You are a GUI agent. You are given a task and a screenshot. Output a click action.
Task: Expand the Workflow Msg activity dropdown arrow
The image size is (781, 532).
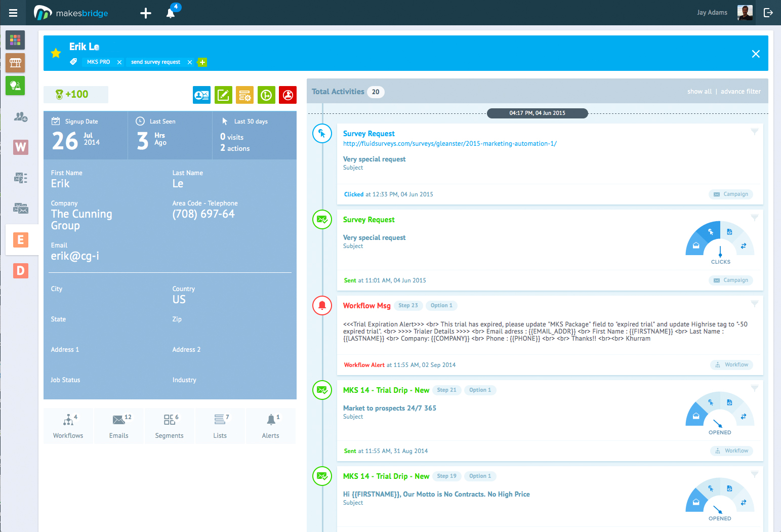755,304
